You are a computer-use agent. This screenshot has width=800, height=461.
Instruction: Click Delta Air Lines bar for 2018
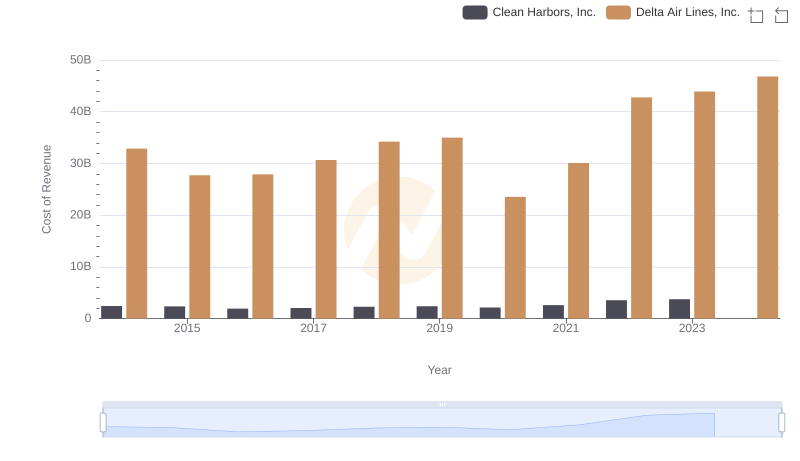coord(389,230)
